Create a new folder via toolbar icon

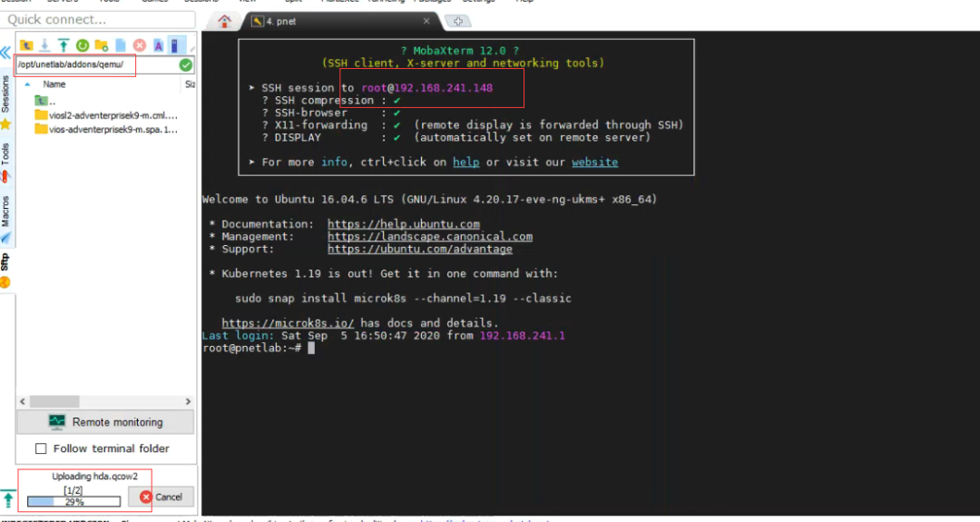[102, 45]
